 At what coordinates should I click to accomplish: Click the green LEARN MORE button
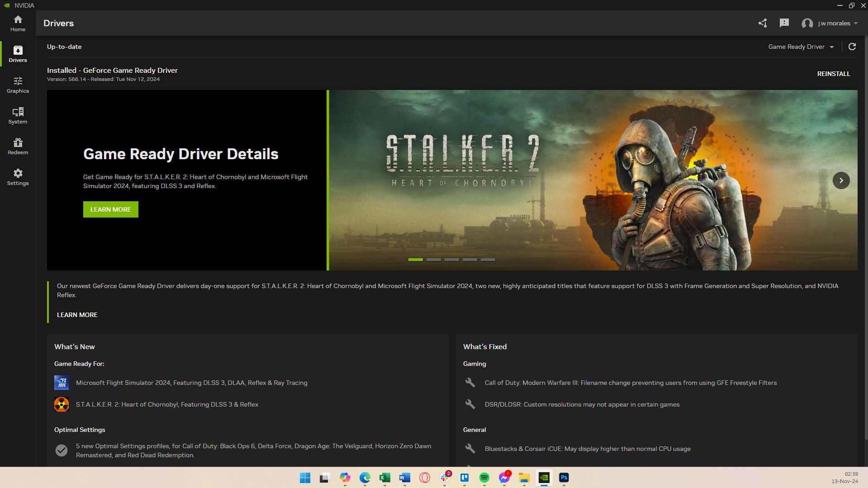pyautogui.click(x=111, y=209)
